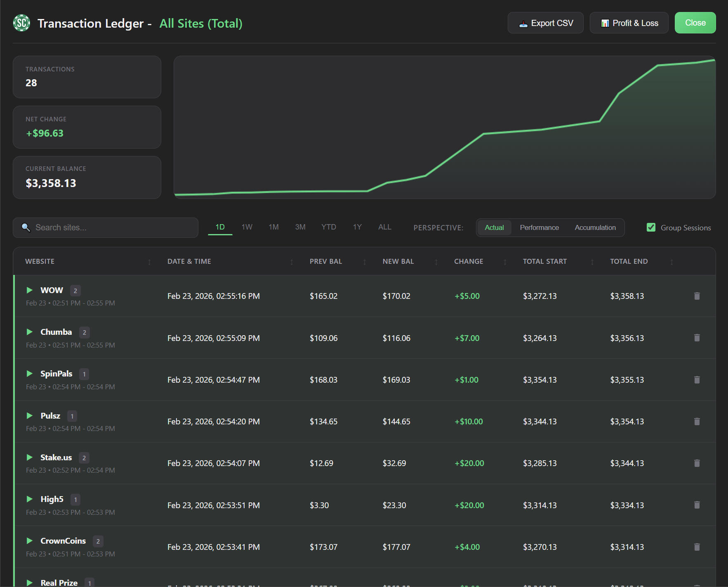Expand the WOW session group
Image resolution: width=728 pixels, height=587 pixels.
[x=30, y=290]
